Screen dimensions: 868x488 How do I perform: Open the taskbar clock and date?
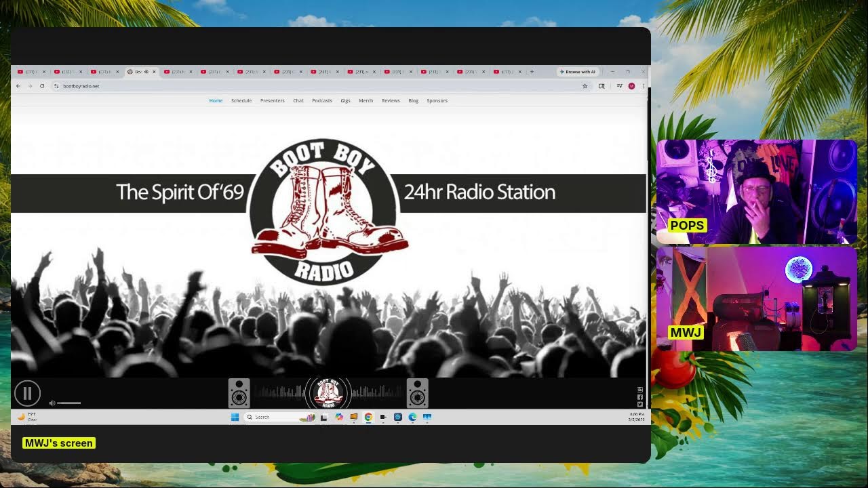637,417
